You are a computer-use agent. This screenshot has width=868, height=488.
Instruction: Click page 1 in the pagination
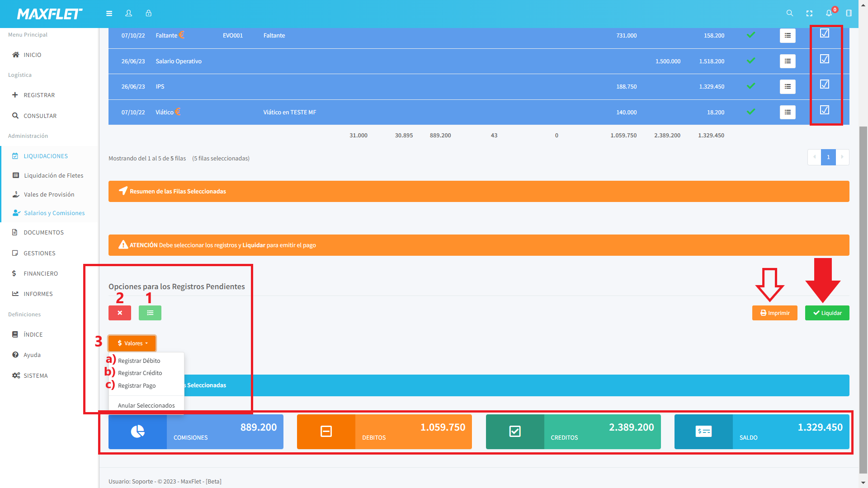tap(828, 157)
